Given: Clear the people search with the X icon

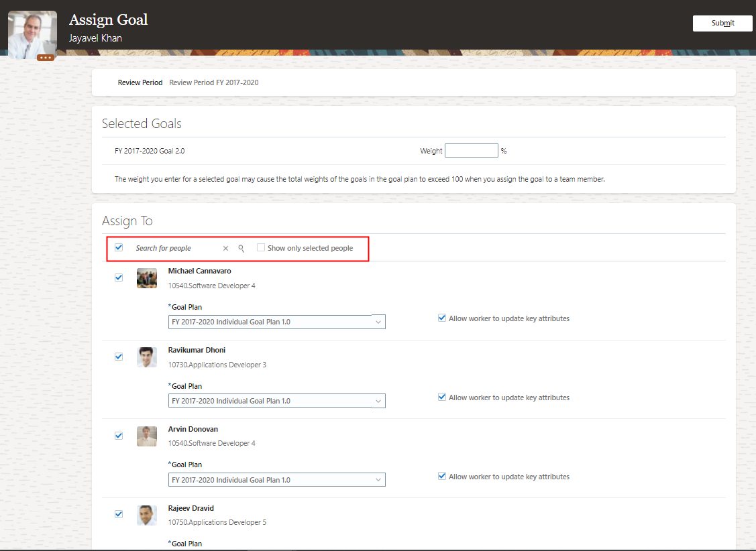Looking at the screenshot, I should coord(225,249).
